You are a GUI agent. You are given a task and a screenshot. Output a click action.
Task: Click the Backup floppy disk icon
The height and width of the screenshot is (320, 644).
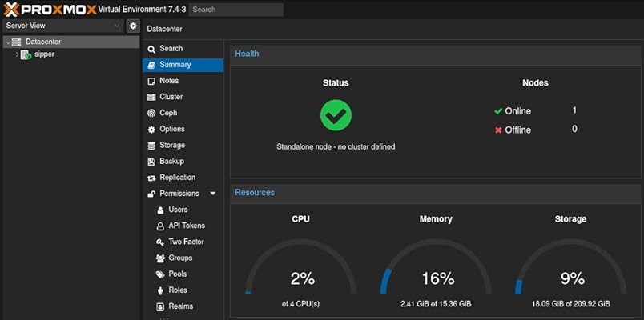point(151,162)
